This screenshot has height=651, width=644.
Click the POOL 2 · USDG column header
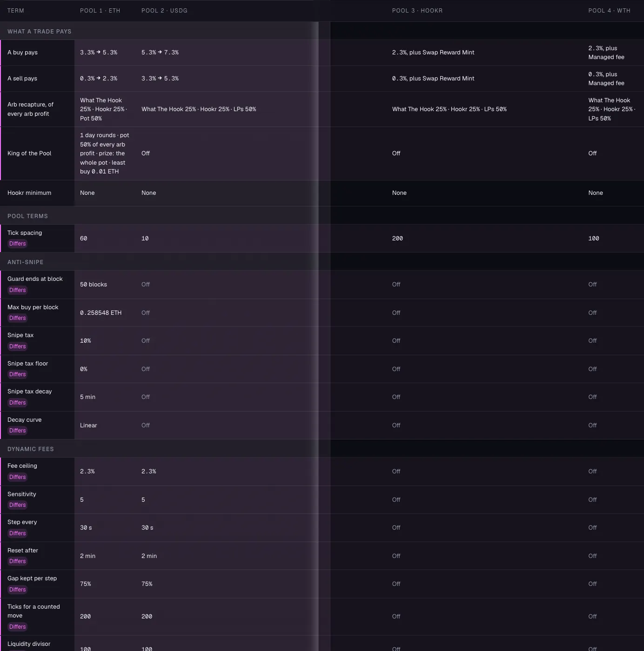point(164,11)
